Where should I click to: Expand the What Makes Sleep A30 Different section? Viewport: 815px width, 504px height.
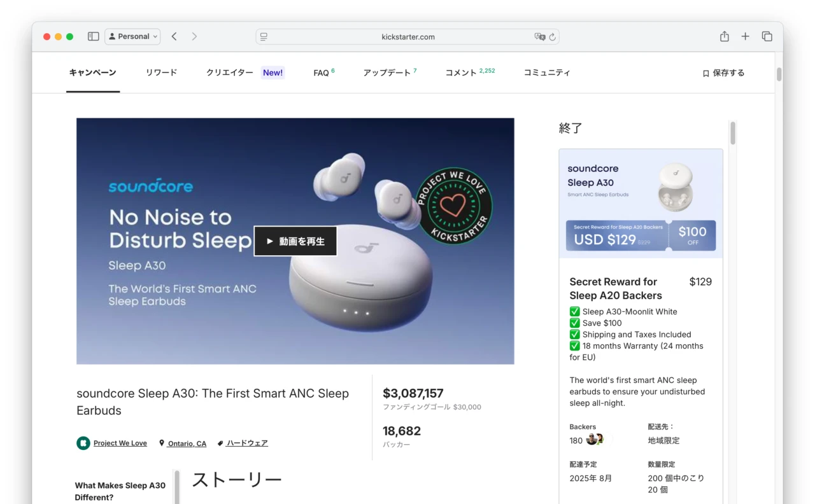click(x=121, y=490)
